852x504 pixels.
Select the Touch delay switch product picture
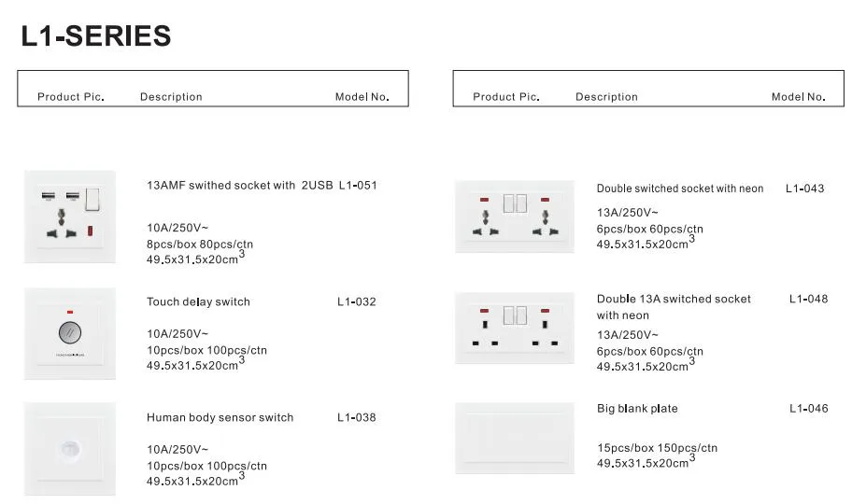[x=69, y=333]
